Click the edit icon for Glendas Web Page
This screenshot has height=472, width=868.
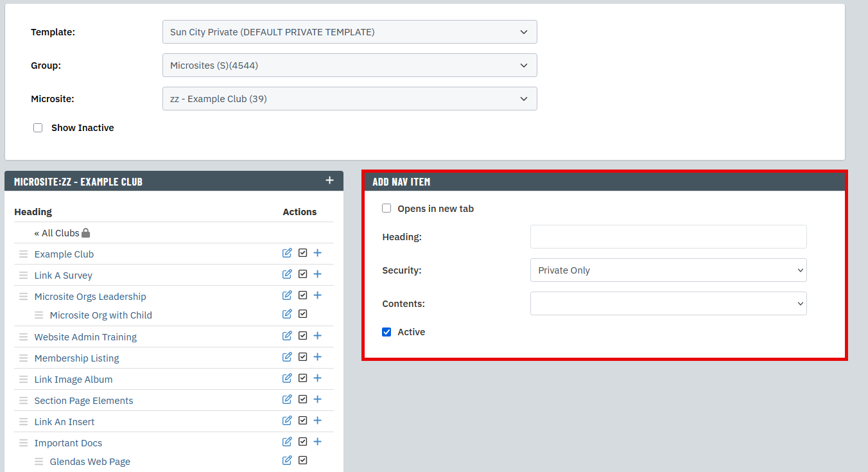(287, 460)
